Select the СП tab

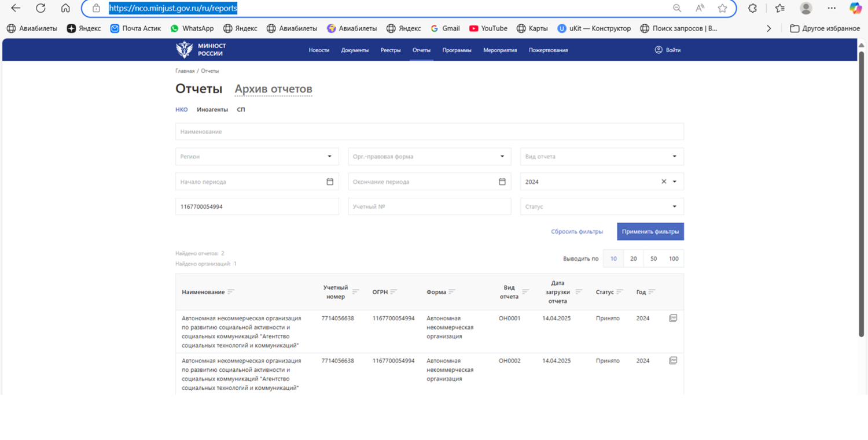point(241,109)
